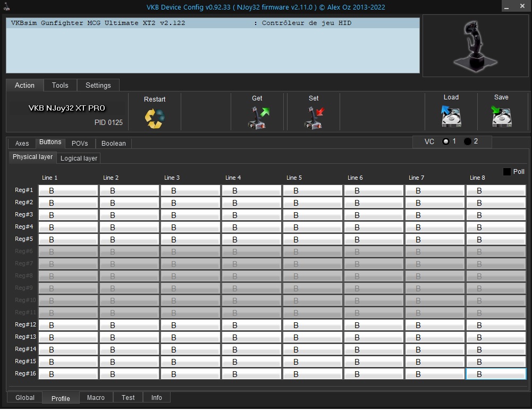
Task: Click the Reg#3 Line 2 cell
Action: point(129,215)
